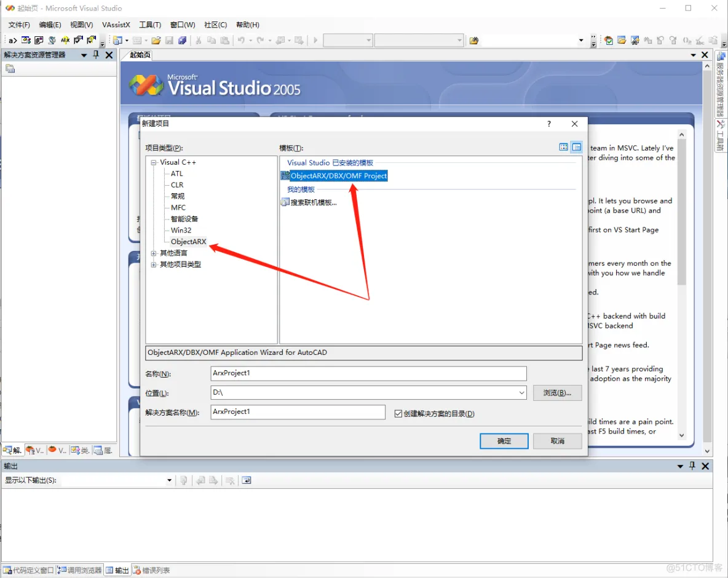
Task: Click the Solution Explorer properties icon
Action: point(10,69)
